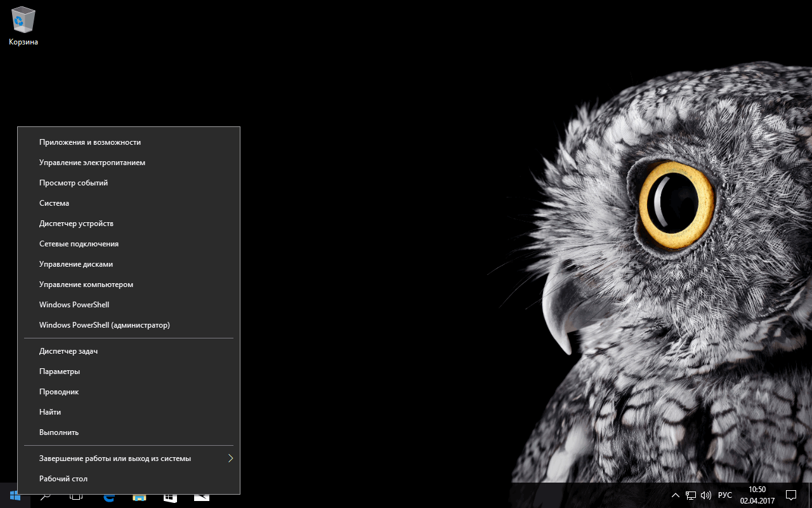Screen dimensions: 812x508
Task: Click the show hidden icons chevron in tray
Action: click(675, 495)
